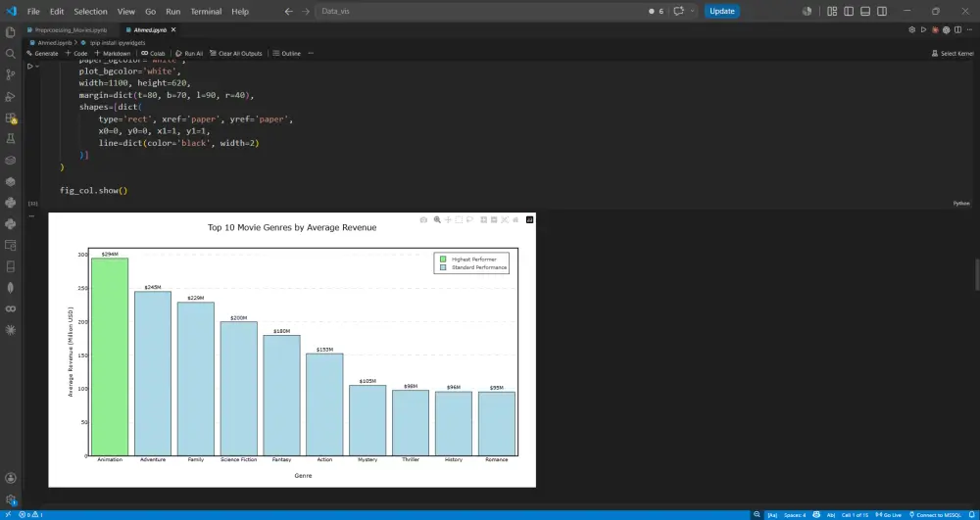Click the Python language label on cell

tap(960, 204)
